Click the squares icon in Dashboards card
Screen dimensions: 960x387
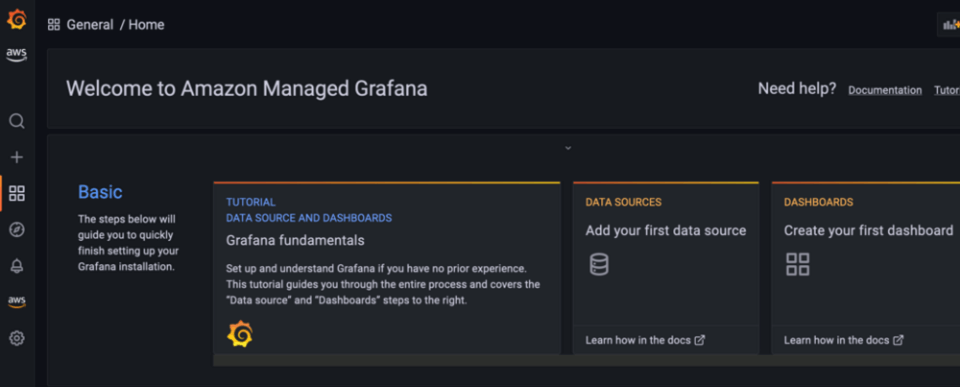(x=798, y=265)
